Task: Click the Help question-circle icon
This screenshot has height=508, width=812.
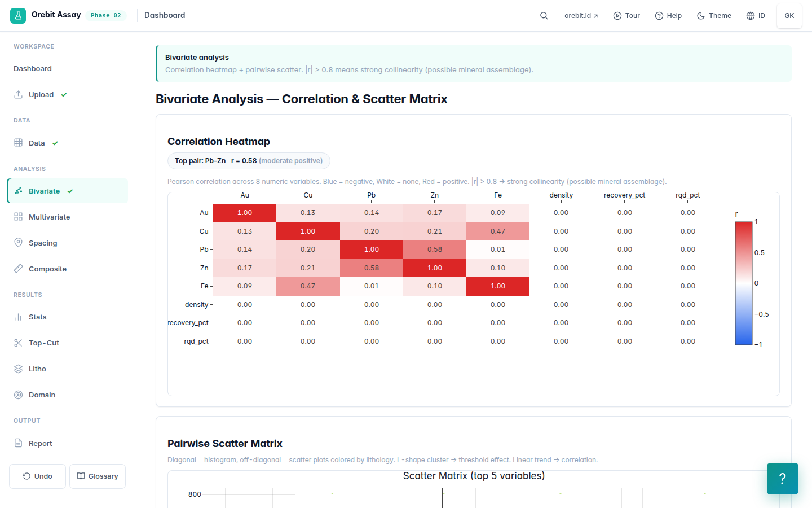Action: 659,16
